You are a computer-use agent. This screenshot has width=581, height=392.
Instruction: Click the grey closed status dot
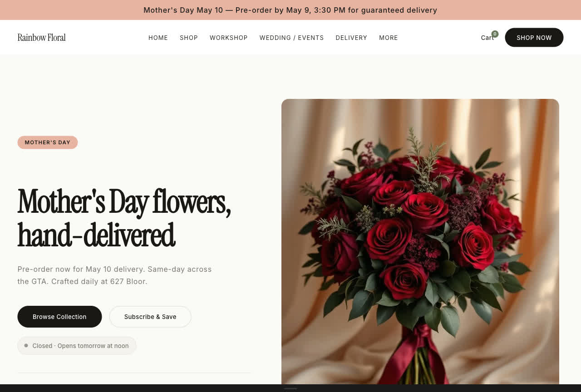pyautogui.click(x=26, y=346)
